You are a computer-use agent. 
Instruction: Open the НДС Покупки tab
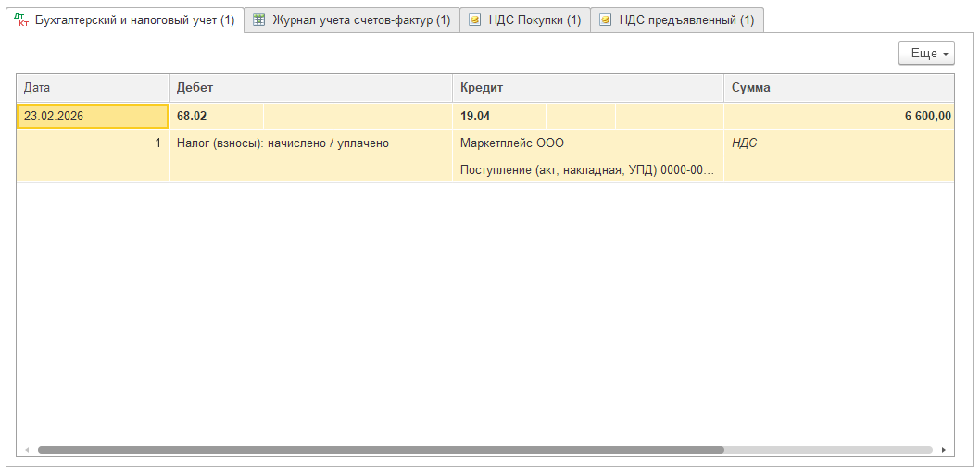click(x=525, y=20)
